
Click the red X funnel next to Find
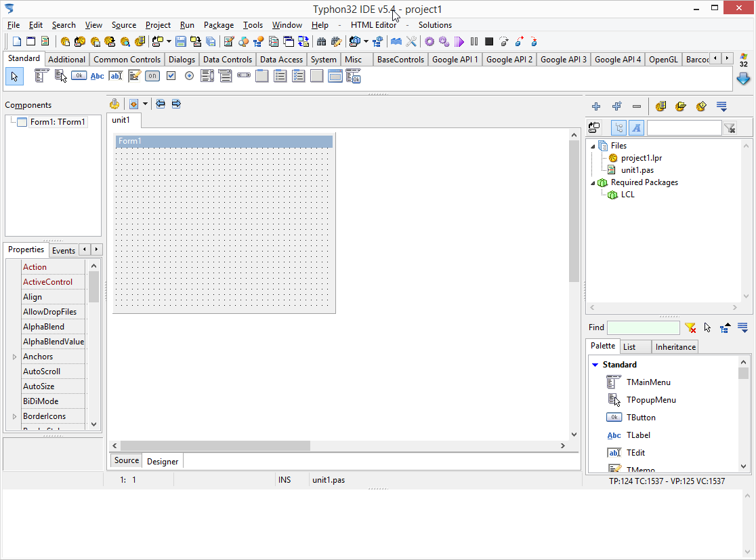pyautogui.click(x=690, y=328)
